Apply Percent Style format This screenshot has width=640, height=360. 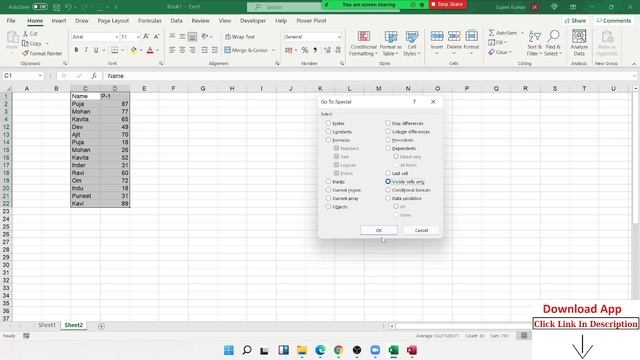(x=305, y=50)
